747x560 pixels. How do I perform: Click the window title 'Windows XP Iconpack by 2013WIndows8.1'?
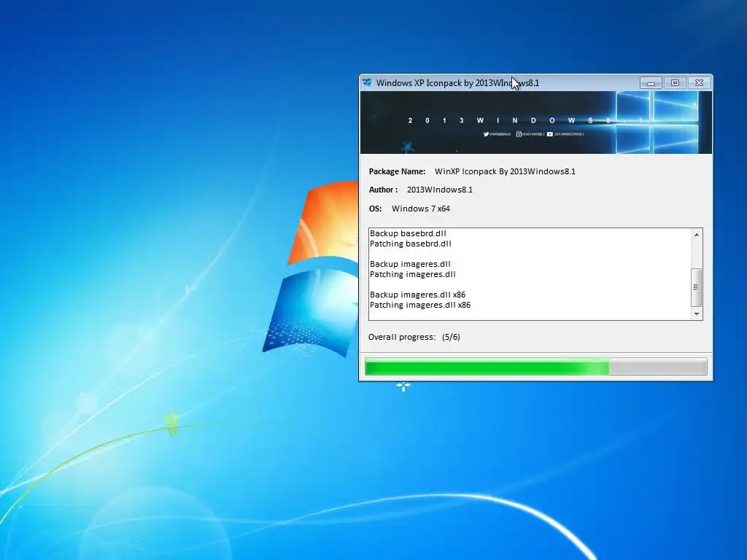pos(457,83)
